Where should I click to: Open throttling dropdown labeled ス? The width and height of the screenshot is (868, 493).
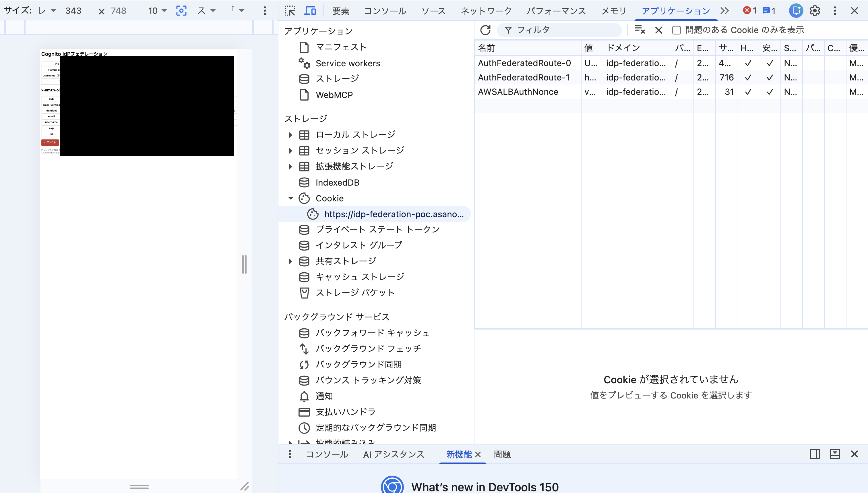[206, 11]
